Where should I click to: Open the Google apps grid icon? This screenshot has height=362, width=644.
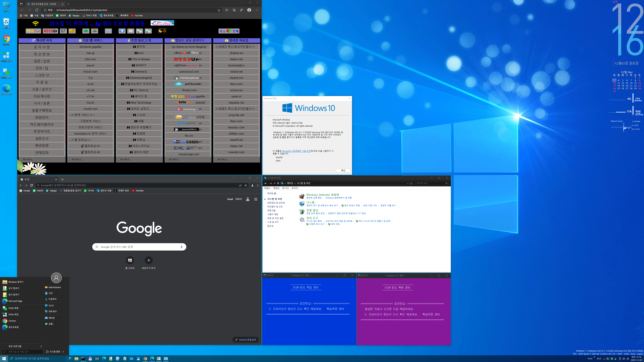255,199
